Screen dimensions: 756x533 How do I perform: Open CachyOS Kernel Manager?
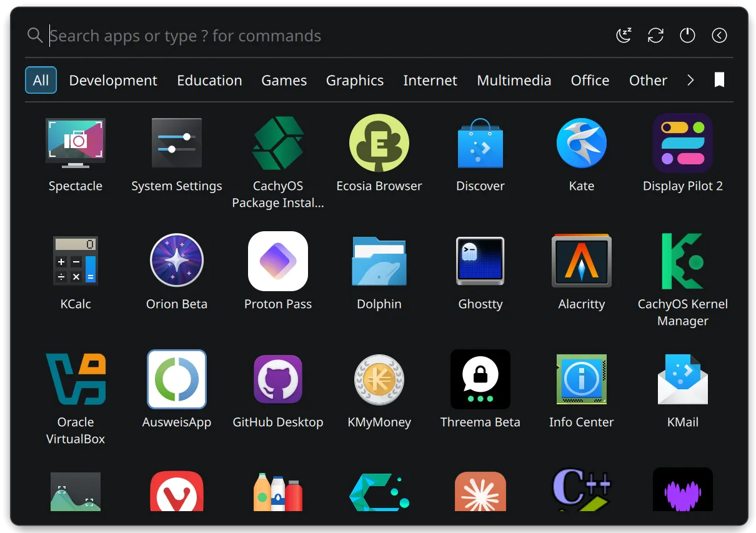pos(683,261)
